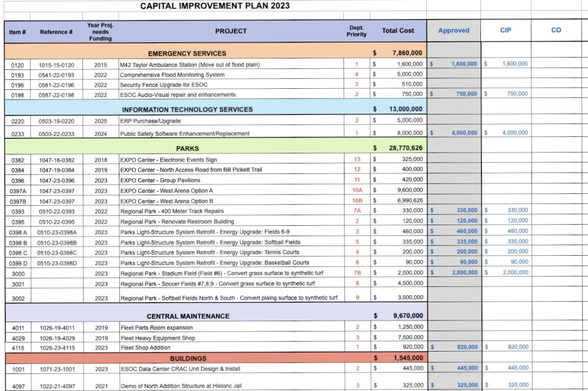The height and width of the screenshot is (391, 588).
Task: Select 'Comprehensive Flood Monitoring System' cell
Action: 231,75
